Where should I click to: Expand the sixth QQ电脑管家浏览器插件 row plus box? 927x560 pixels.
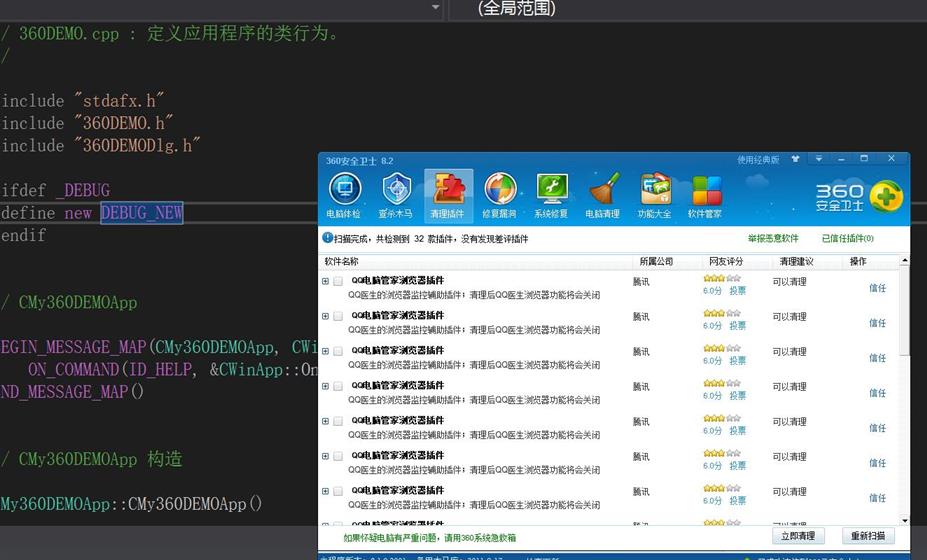pos(325,456)
